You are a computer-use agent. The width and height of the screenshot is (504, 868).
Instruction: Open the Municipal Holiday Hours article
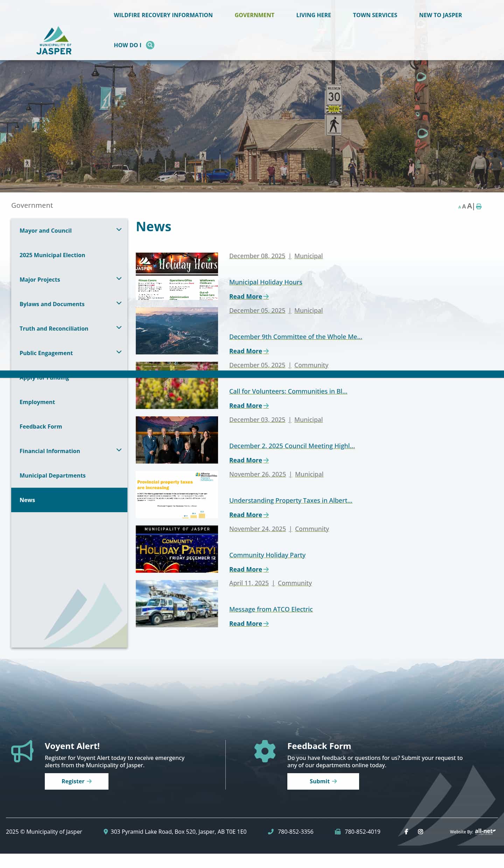tap(266, 282)
